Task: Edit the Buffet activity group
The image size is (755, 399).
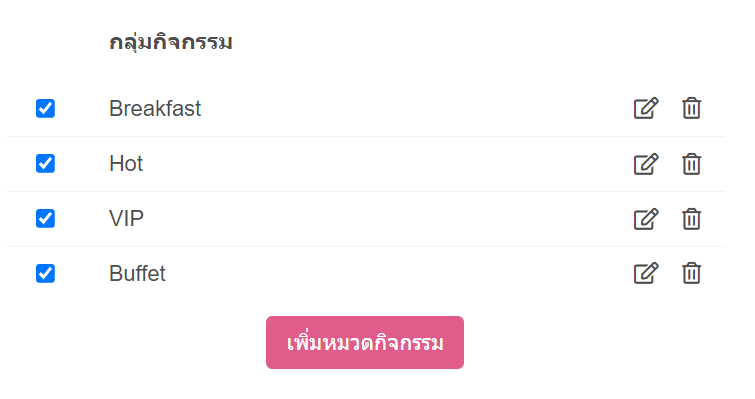Action: 646,273
